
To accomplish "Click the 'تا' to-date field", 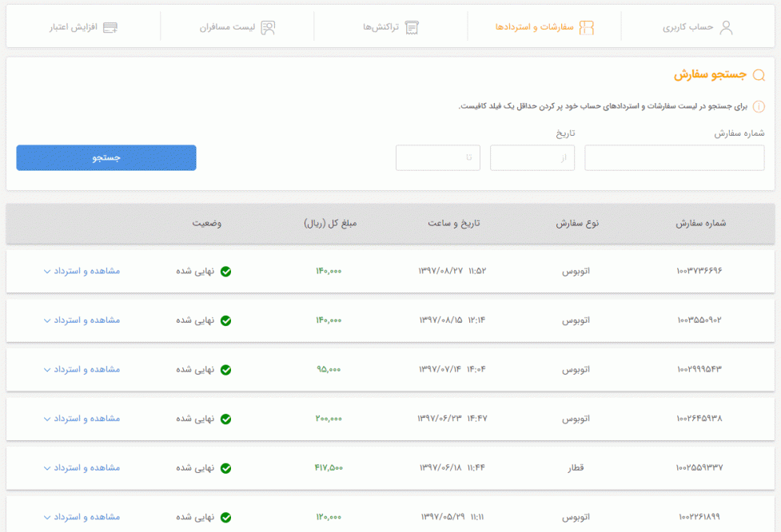I will click(x=438, y=157).
